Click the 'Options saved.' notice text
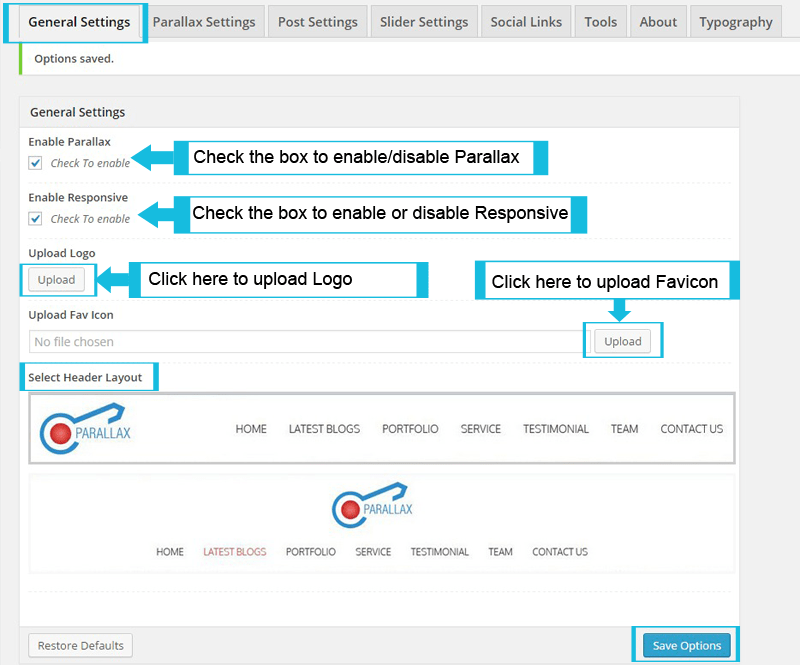 (74, 59)
